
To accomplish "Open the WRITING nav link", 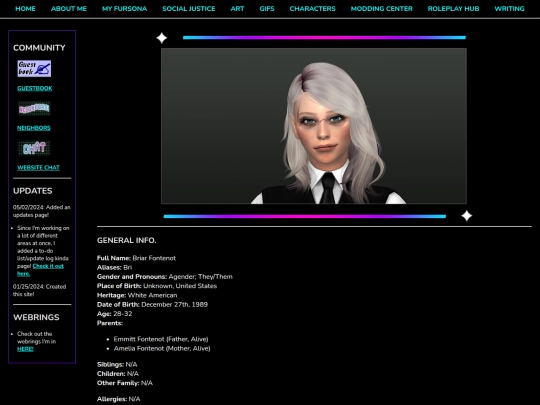I will click(x=509, y=9).
